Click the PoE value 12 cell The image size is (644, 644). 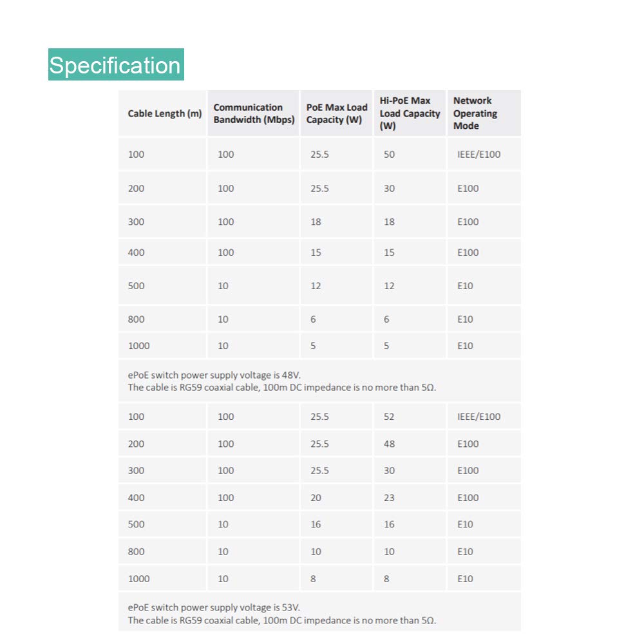pos(336,285)
